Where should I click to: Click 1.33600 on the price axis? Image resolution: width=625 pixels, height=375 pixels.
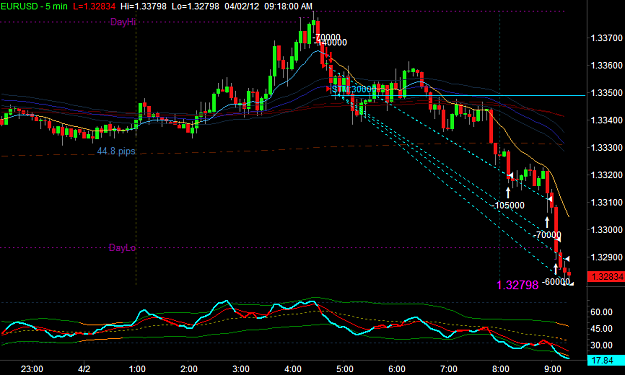tap(606, 65)
